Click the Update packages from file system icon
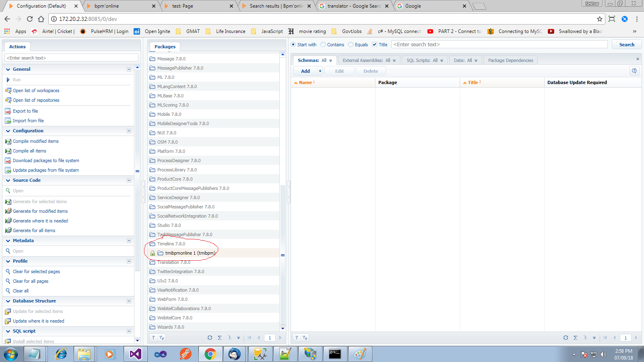The height and width of the screenshot is (362, 644). 8,170
